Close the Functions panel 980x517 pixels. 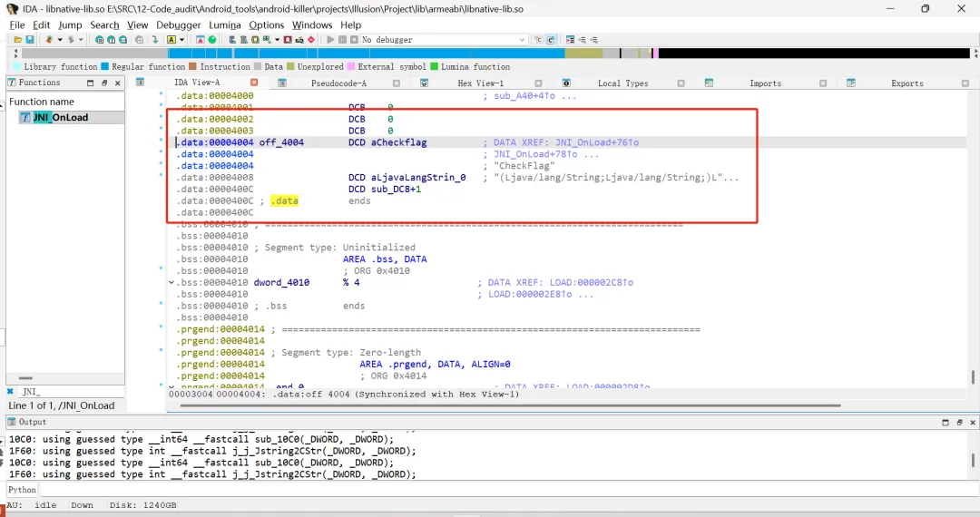[x=117, y=83]
